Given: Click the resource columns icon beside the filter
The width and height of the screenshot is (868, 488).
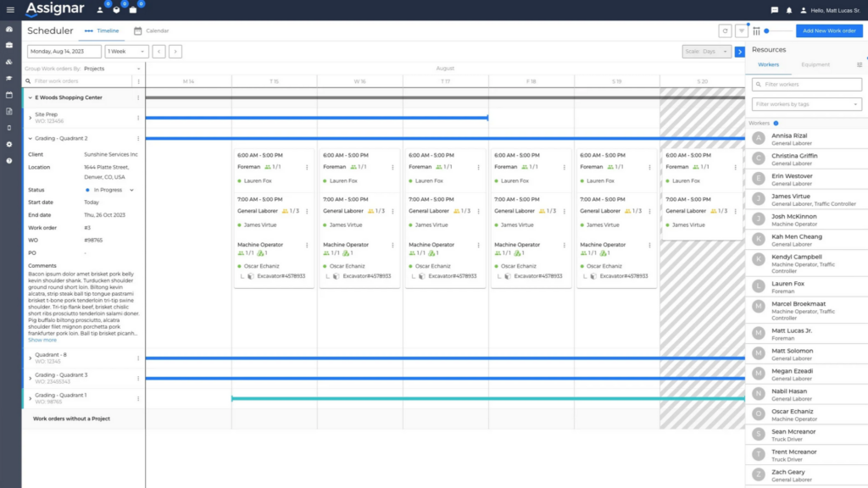Looking at the screenshot, I should pos(758,29).
